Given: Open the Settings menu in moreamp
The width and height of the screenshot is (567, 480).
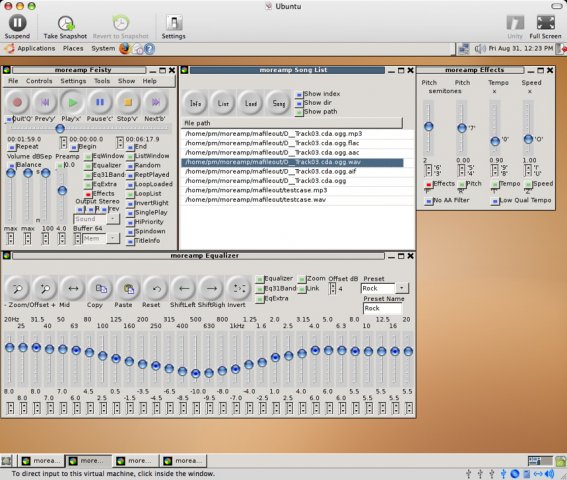Looking at the screenshot, I should [73, 81].
